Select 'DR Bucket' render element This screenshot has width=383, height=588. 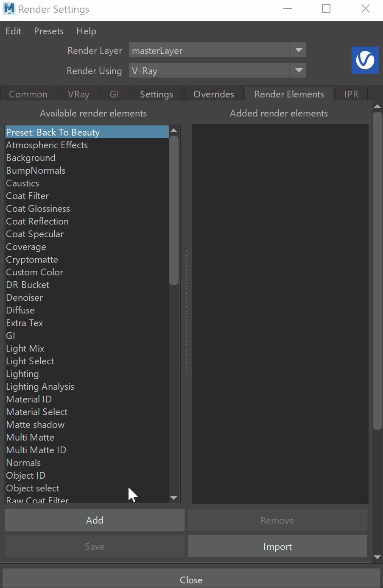pyautogui.click(x=87, y=285)
